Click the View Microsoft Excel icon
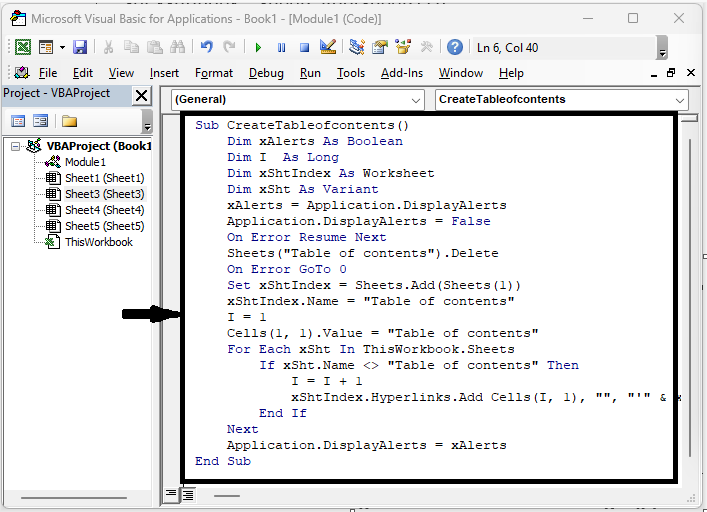 (x=23, y=47)
